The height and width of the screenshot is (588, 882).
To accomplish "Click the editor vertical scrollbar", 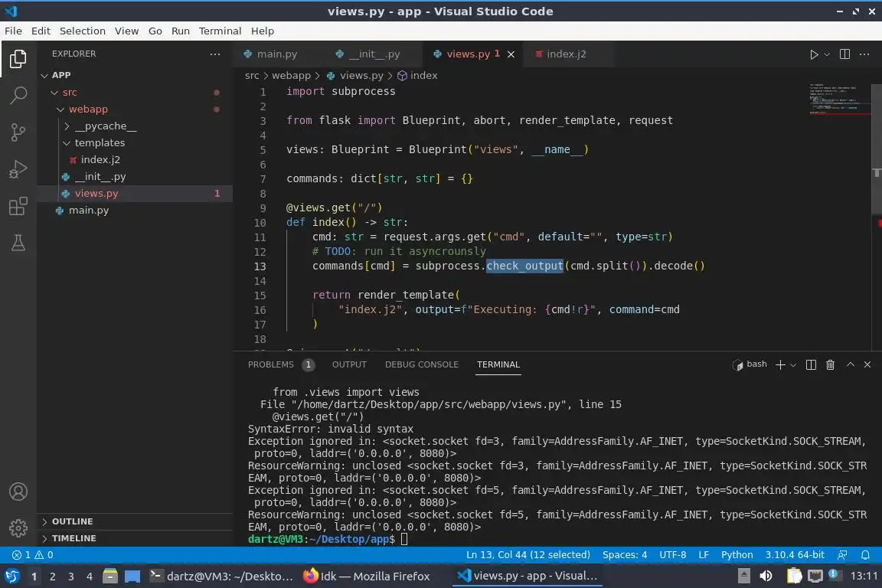I will click(876, 149).
